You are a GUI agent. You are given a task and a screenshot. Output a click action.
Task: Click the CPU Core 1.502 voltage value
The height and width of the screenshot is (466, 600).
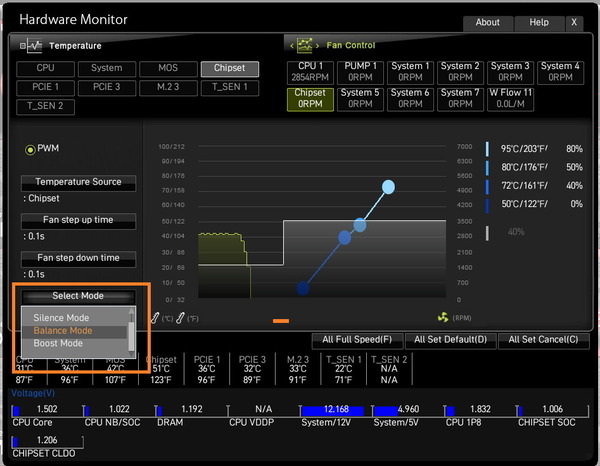click(47, 409)
